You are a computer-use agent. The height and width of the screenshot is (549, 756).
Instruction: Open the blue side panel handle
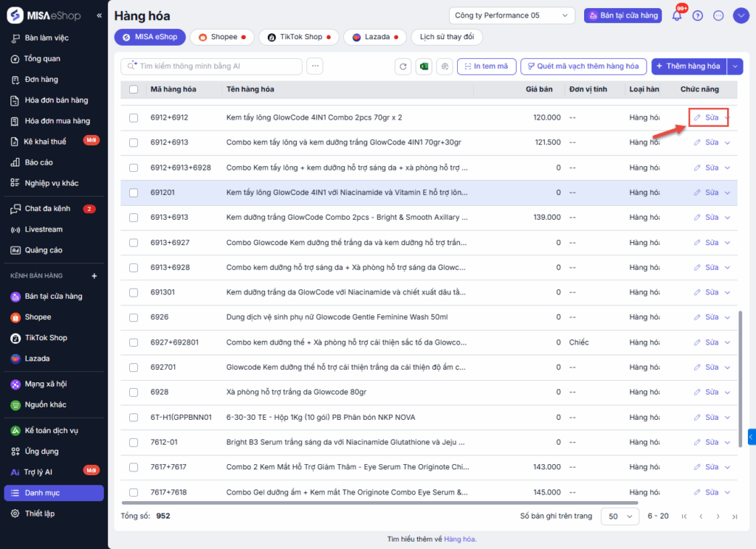[x=752, y=437]
